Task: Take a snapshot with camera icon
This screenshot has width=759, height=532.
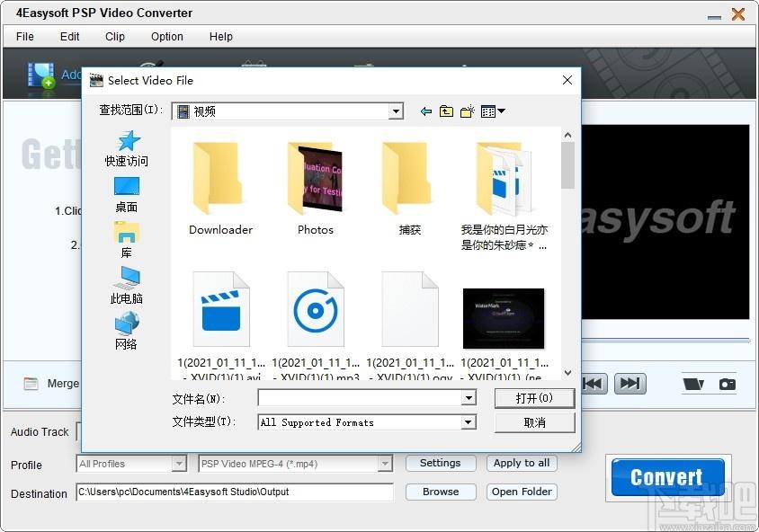Action: [727, 384]
